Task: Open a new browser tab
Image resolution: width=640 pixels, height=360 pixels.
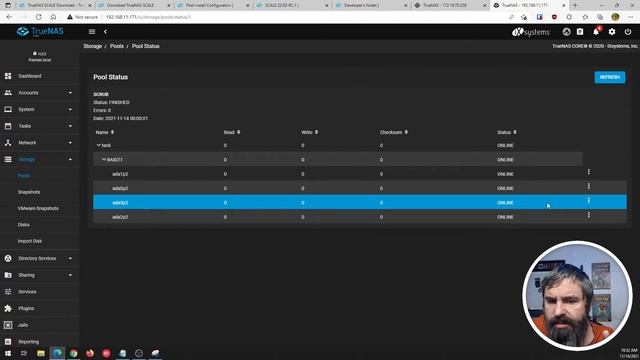Action: pos(575,5)
